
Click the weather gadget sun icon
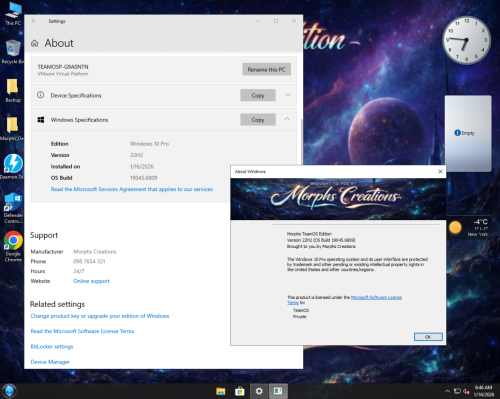pyautogui.click(x=455, y=227)
